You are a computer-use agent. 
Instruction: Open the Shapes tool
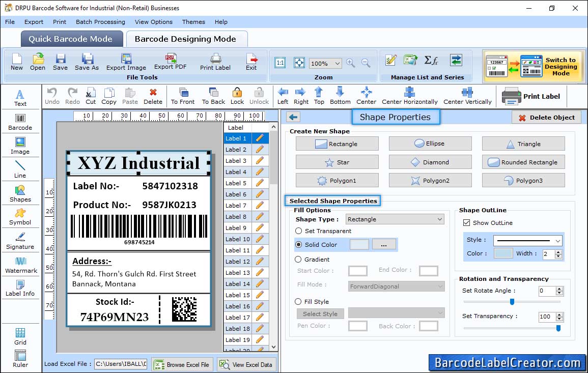pyautogui.click(x=20, y=193)
